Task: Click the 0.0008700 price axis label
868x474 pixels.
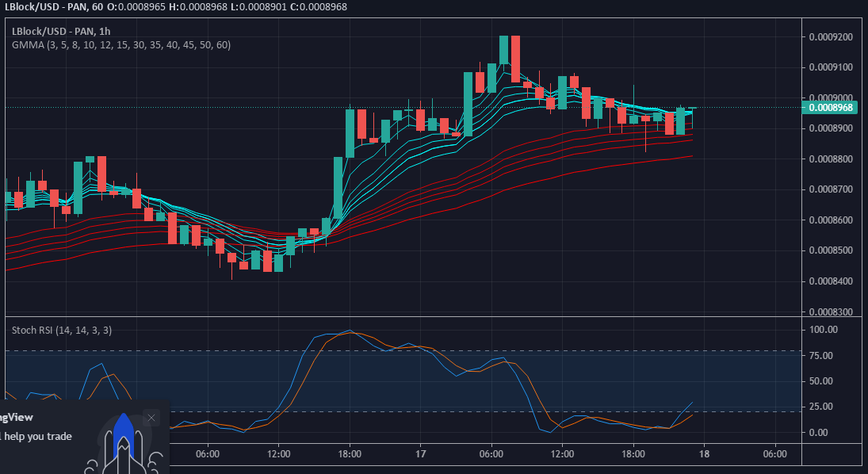Action: [831, 189]
